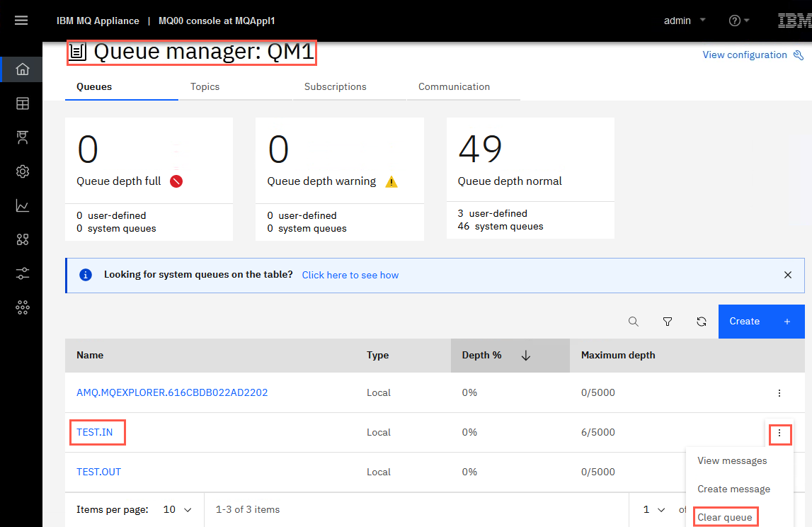Open the filter funnel for queues
The image size is (812, 527).
point(668,322)
